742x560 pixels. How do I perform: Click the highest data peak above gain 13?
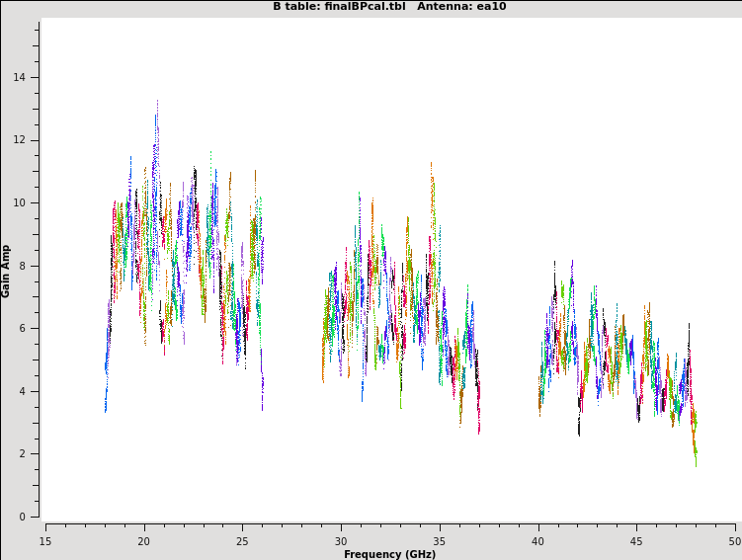[156, 102]
